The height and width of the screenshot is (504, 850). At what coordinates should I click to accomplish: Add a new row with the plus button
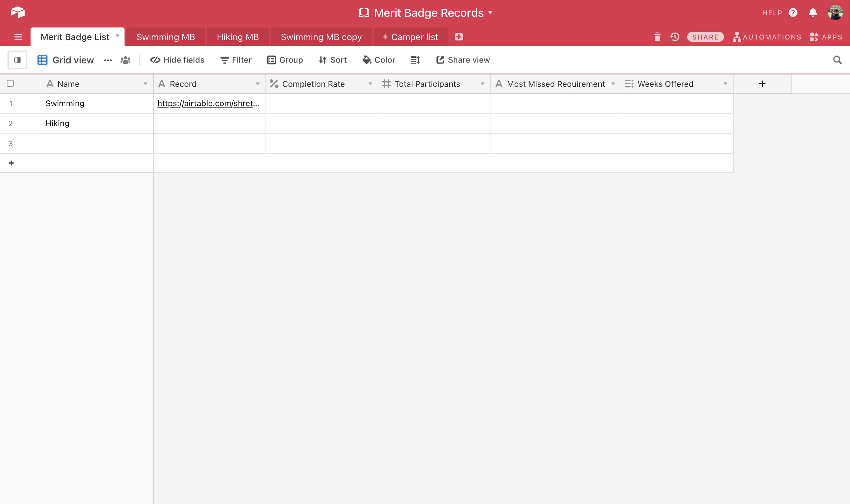pyautogui.click(x=11, y=163)
